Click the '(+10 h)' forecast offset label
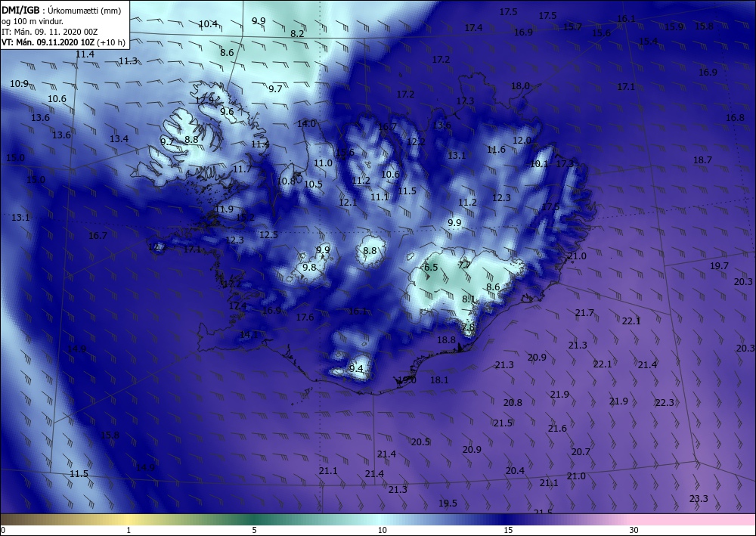756x536 pixels. [x=111, y=42]
